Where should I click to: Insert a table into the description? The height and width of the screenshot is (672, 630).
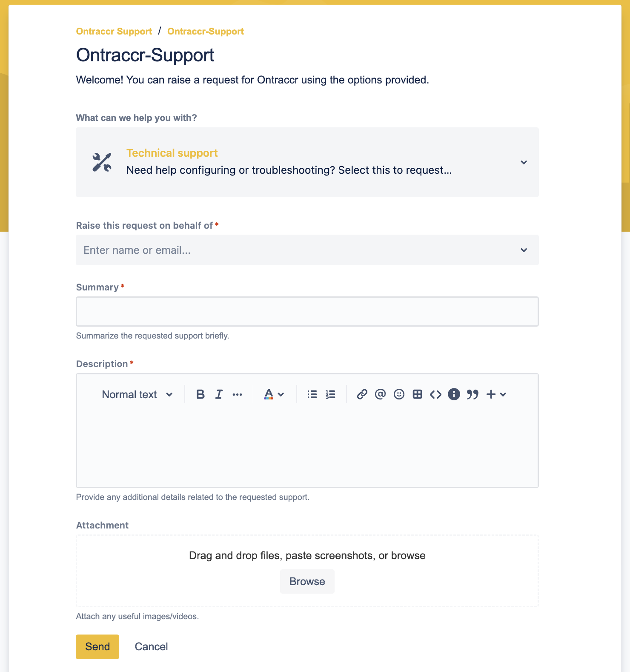(x=417, y=394)
